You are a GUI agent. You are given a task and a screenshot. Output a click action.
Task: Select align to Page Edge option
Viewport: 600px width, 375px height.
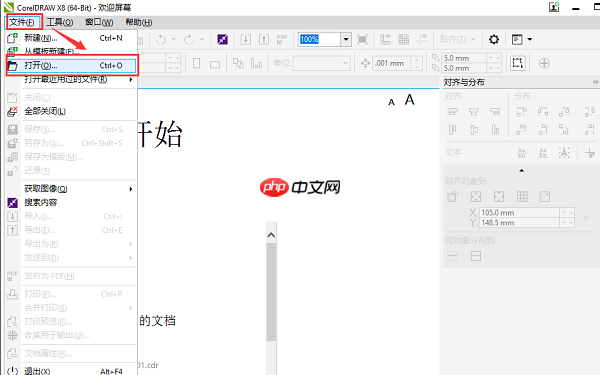476,197
